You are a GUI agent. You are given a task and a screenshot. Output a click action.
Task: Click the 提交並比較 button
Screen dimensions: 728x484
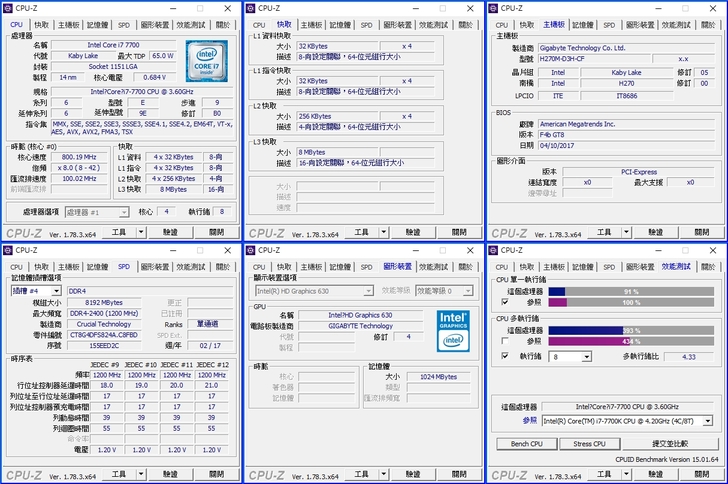point(670,444)
